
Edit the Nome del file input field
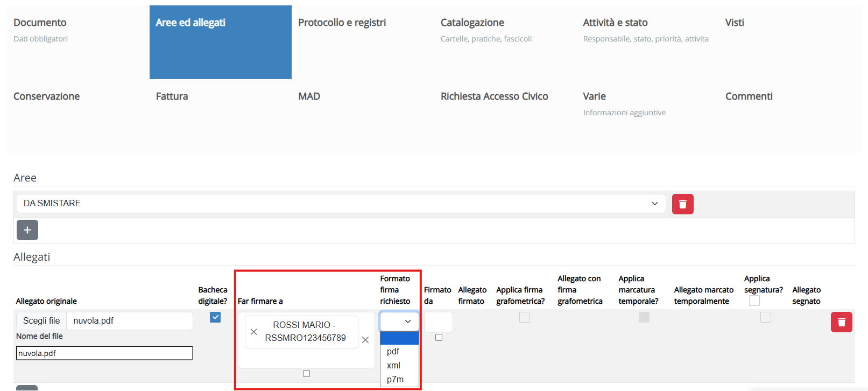coord(104,353)
